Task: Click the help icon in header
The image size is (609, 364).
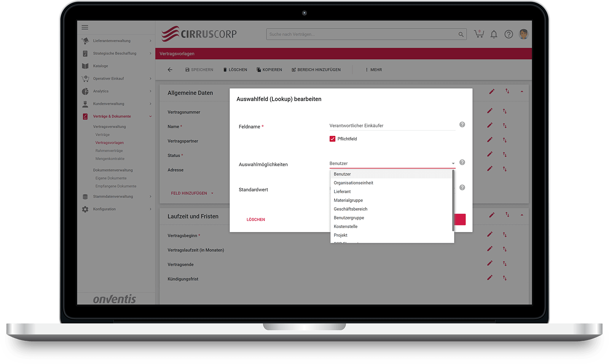Action: click(x=509, y=35)
